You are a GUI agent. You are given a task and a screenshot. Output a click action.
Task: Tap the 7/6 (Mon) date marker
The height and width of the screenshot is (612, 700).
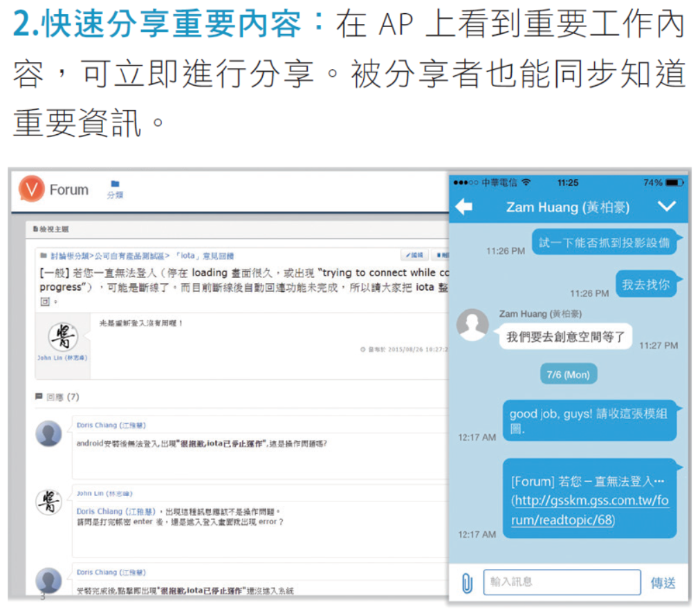pyautogui.click(x=568, y=374)
